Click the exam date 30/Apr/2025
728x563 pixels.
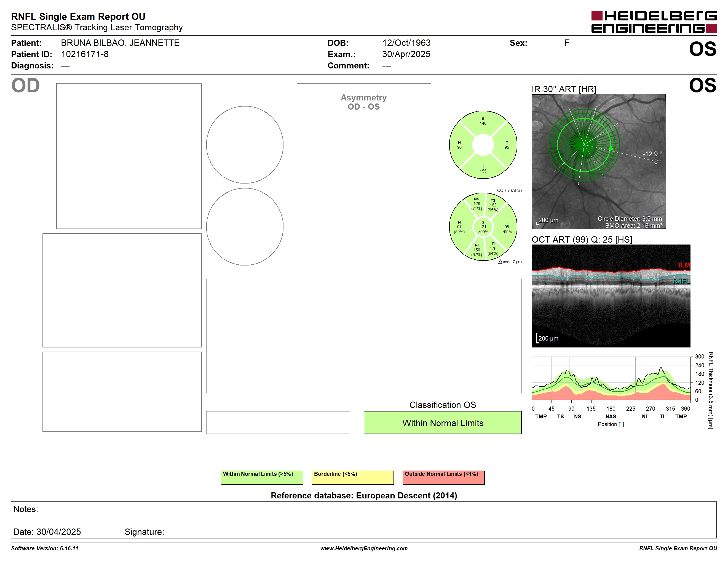(x=406, y=54)
